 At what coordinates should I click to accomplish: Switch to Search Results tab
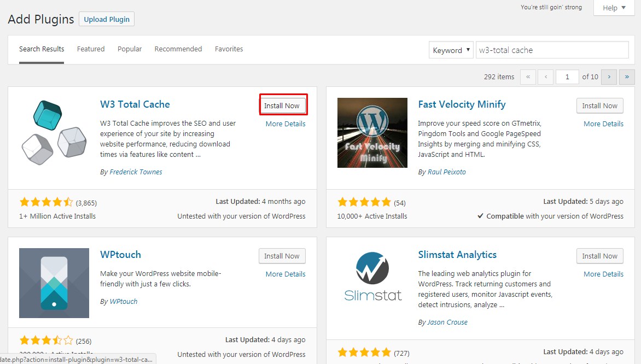42,49
